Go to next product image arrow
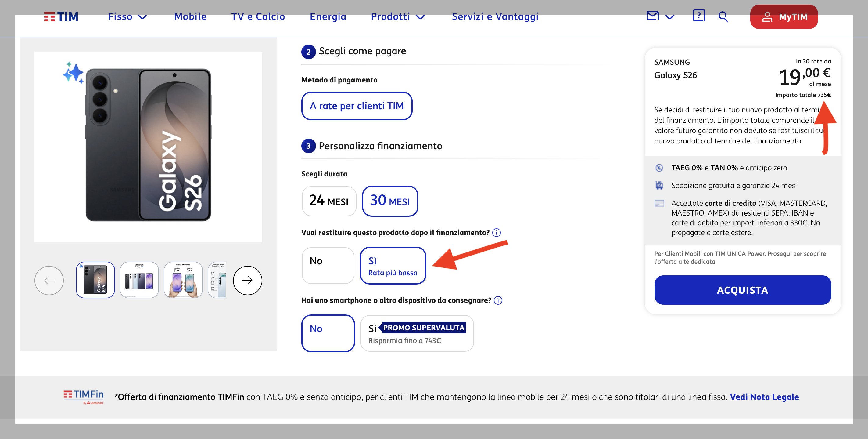The height and width of the screenshot is (439, 868). point(247,280)
